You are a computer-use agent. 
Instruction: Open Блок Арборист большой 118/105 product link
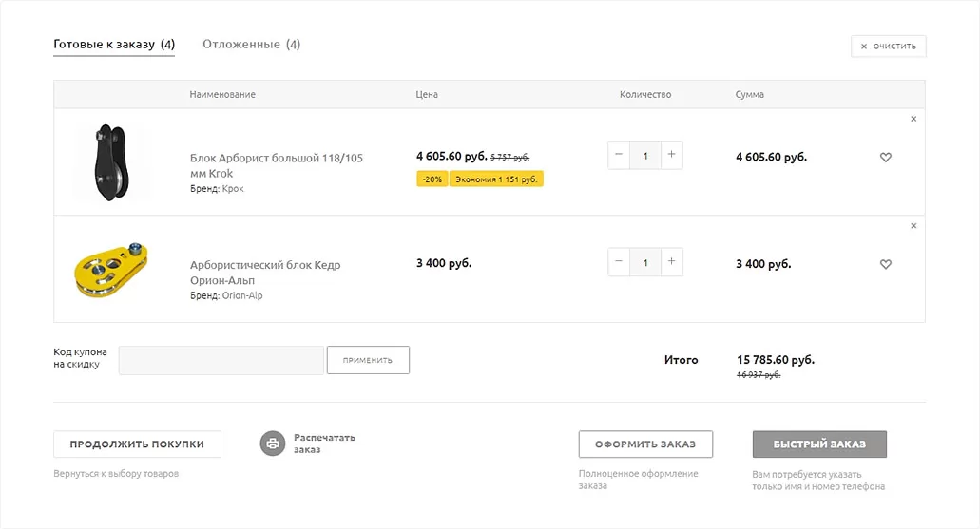pyautogui.click(x=277, y=165)
